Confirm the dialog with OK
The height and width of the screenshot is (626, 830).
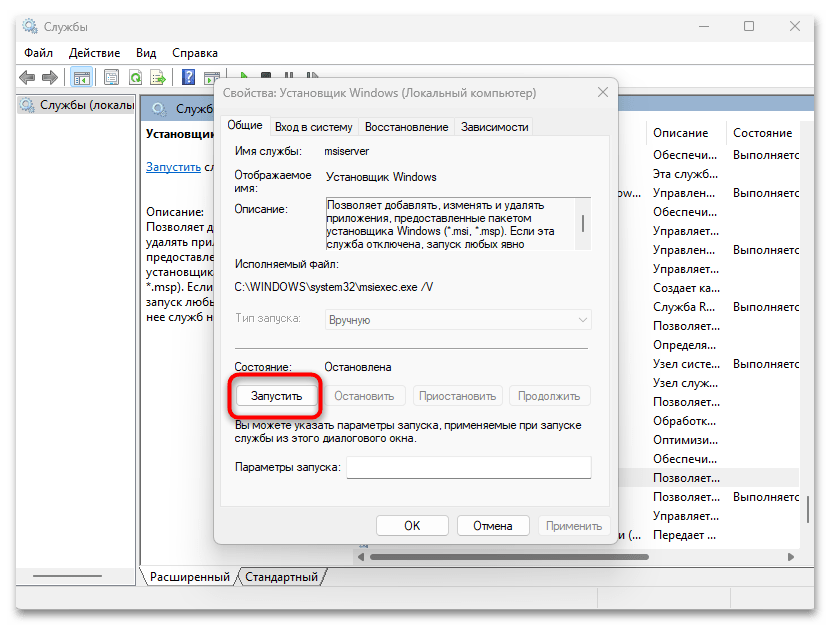[x=412, y=525]
